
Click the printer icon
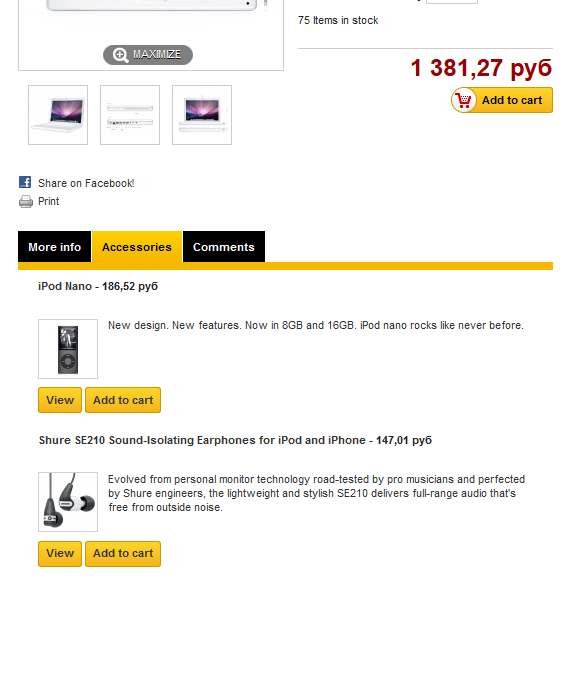pos(25,201)
